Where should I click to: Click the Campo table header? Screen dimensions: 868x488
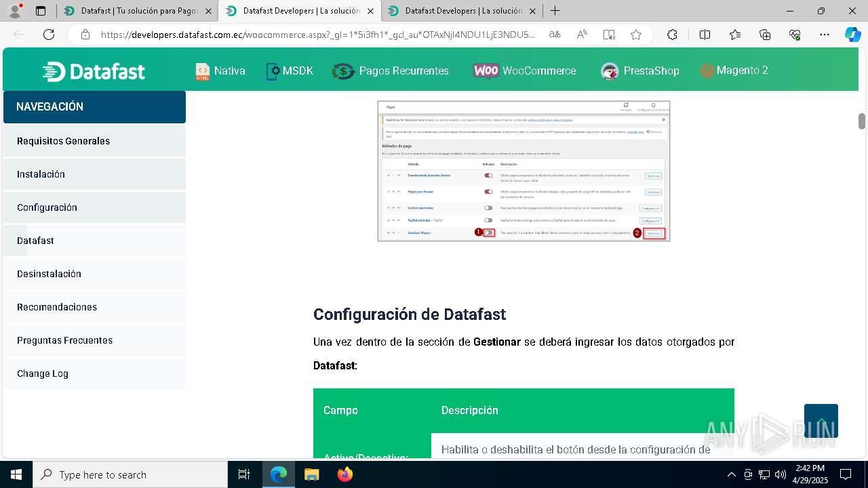pos(340,410)
